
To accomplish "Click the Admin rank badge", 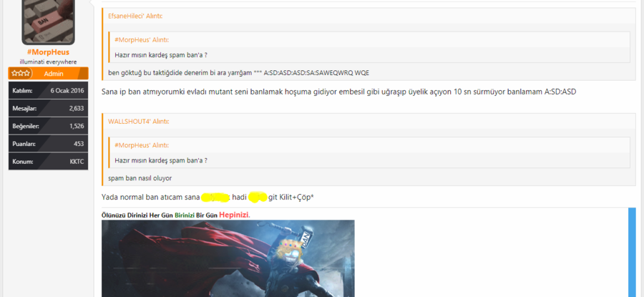I will (48, 74).
